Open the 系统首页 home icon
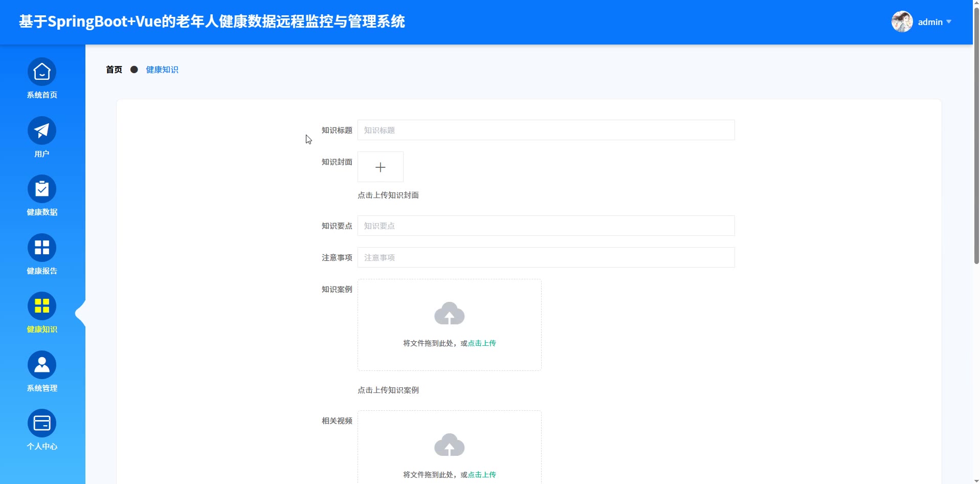The image size is (980, 484). [x=42, y=72]
